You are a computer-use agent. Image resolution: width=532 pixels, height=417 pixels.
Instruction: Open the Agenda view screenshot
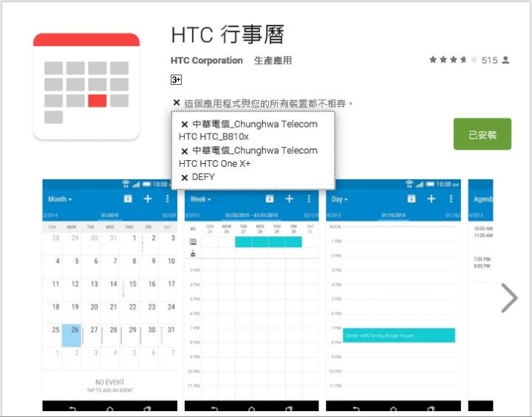click(480, 295)
